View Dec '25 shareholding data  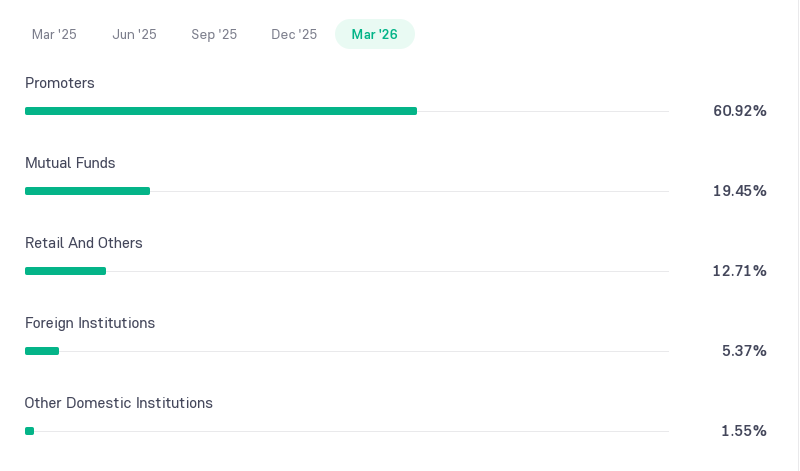click(x=294, y=34)
